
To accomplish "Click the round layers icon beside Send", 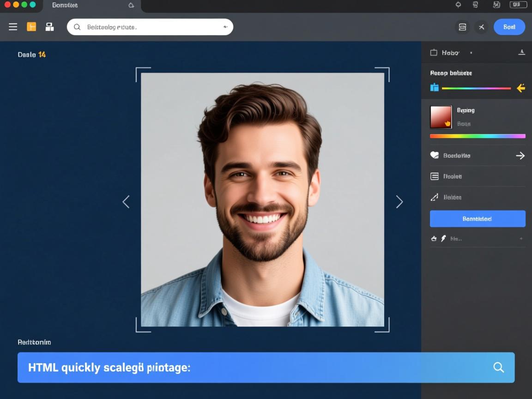I will pyautogui.click(x=462, y=27).
